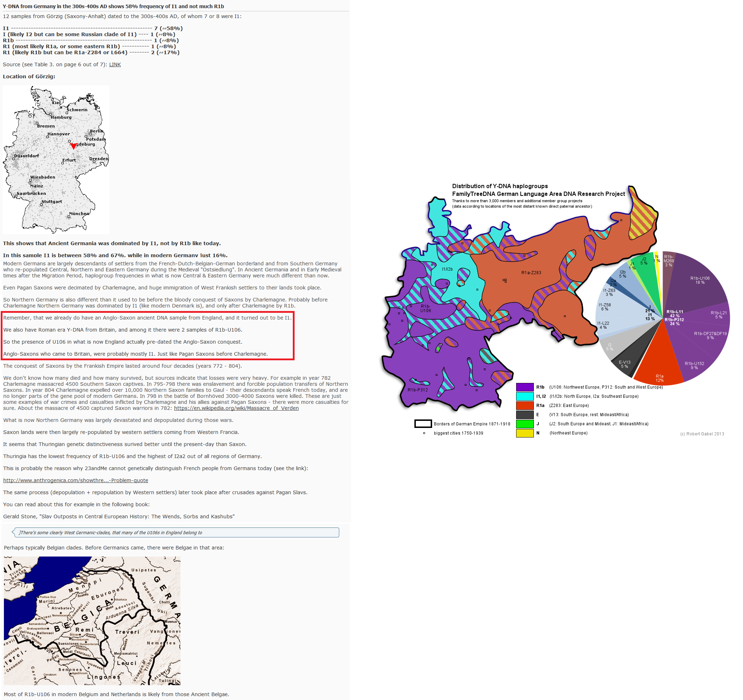This screenshot has height=700, width=743.
Task: Click the green J legend swatch
Action: [525, 424]
